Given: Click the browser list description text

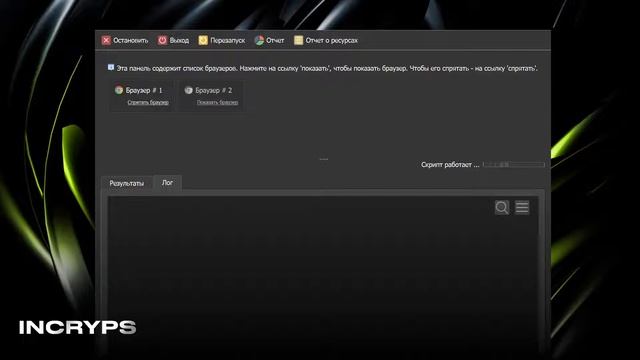Looking at the screenshot, I should 327,68.
